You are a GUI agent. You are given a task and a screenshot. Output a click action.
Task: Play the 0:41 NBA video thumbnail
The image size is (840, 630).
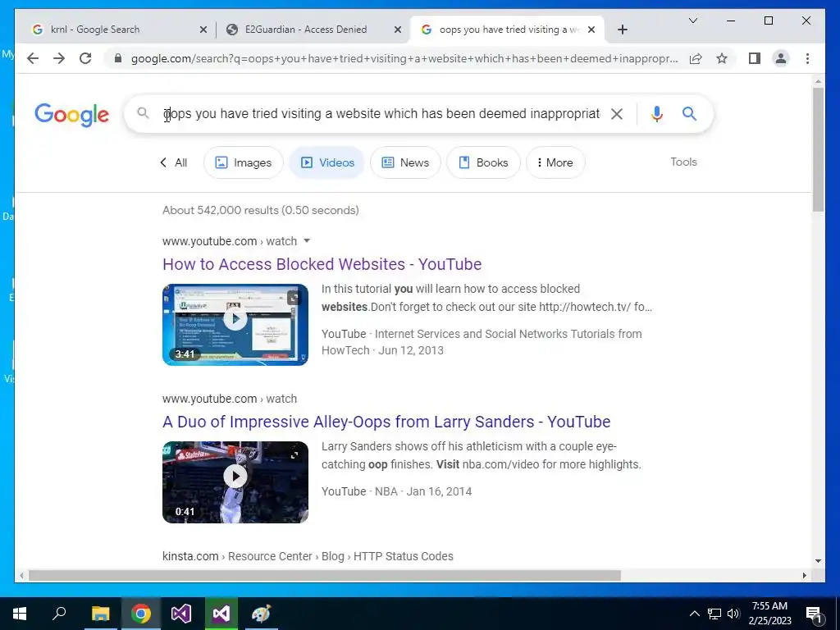[x=235, y=482]
